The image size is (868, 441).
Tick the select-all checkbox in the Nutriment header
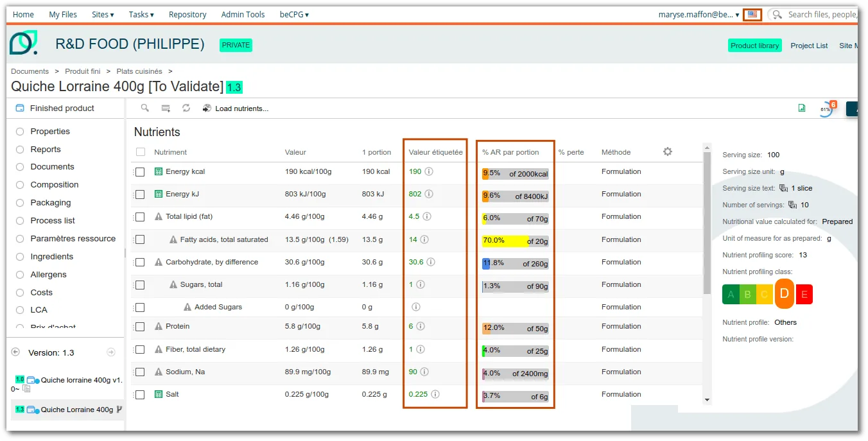click(141, 152)
